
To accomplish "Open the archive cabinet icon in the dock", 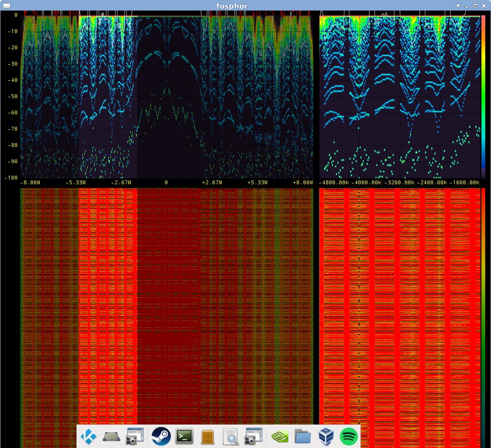I will (x=207, y=436).
